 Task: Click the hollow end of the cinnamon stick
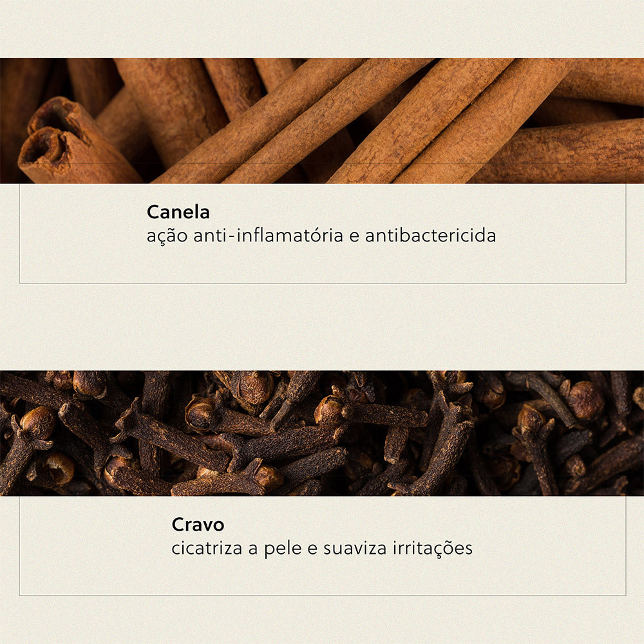pos(42,148)
